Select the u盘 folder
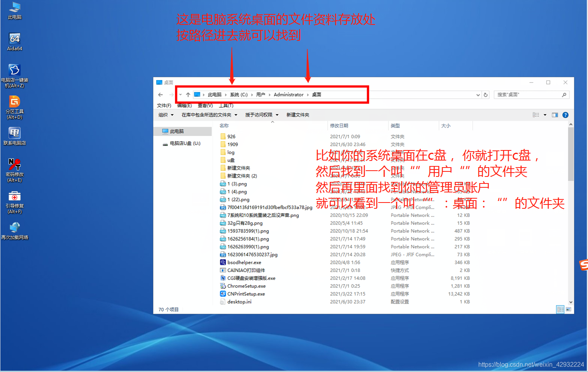The height and width of the screenshot is (372, 588). (x=231, y=160)
